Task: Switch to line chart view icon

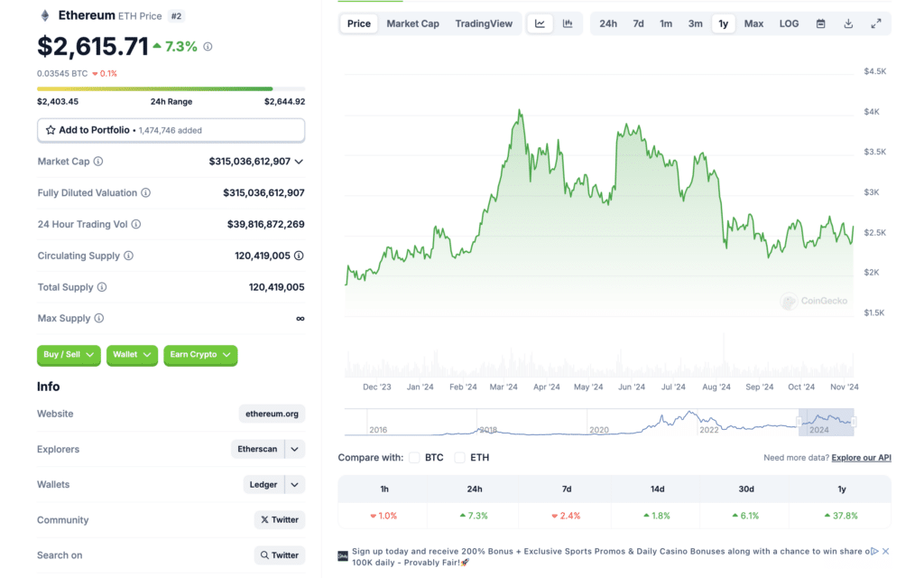Action: (x=540, y=23)
